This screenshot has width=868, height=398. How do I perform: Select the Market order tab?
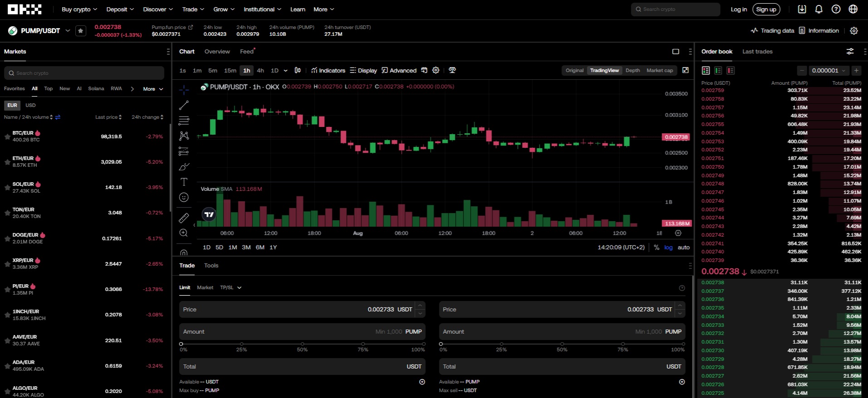pyautogui.click(x=205, y=287)
